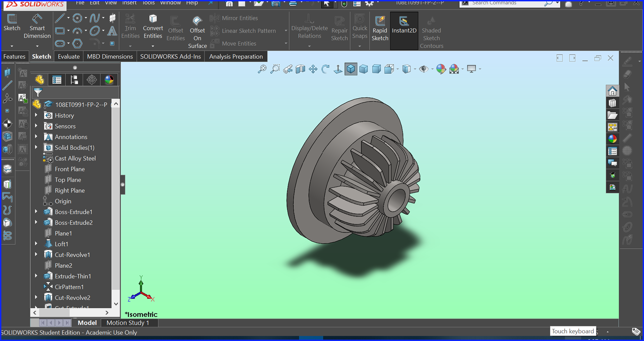644x341 pixels.
Task: Open the Motion Study 1 tab
Action: pyautogui.click(x=128, y=323)
